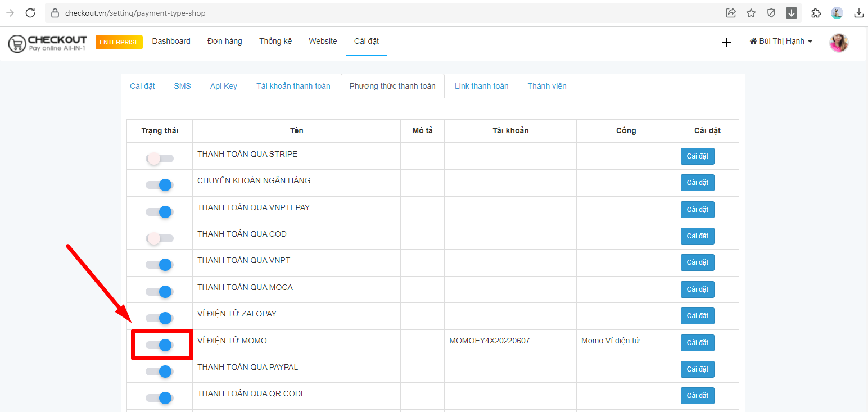This screenshot has height=412, width=868.
Task: Click THANH TOÁN QUA STRIPE name
Action: pos(247,154)
